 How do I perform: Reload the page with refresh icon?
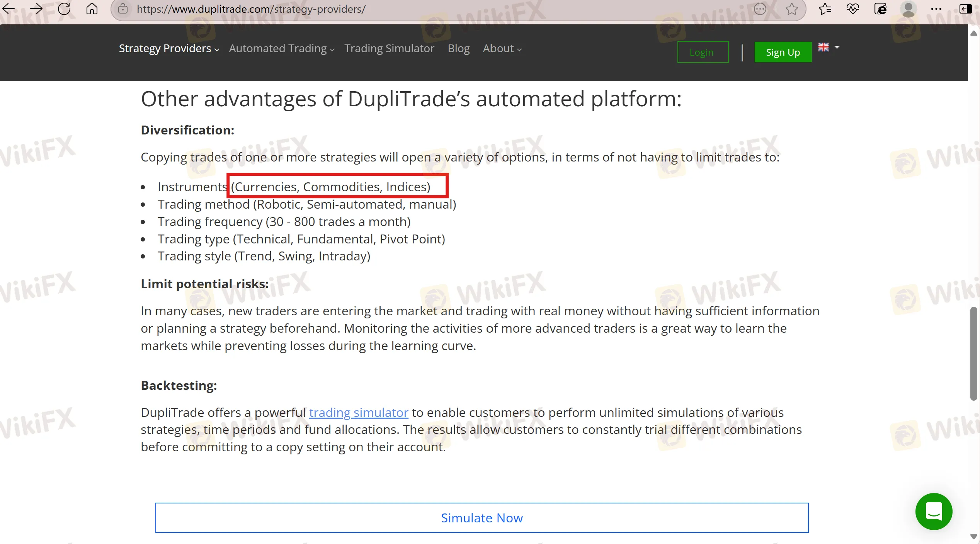[64, 8]
